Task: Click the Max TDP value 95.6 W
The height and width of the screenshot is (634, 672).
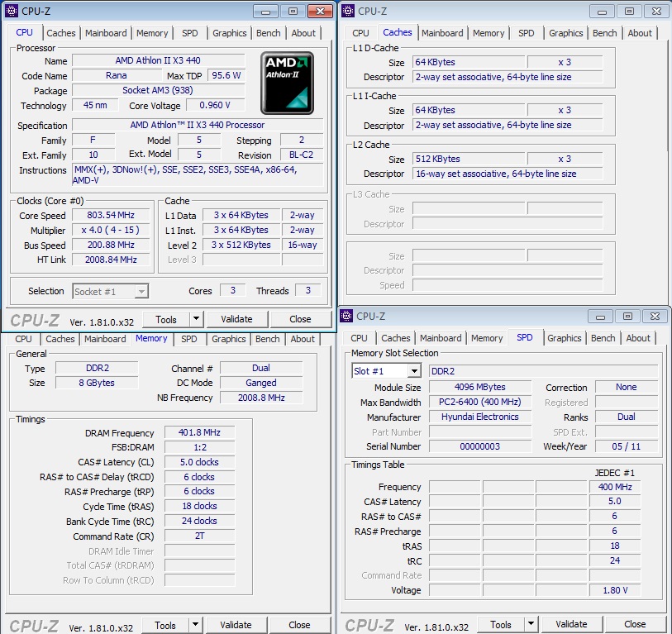Action: (x=226, y=75)
